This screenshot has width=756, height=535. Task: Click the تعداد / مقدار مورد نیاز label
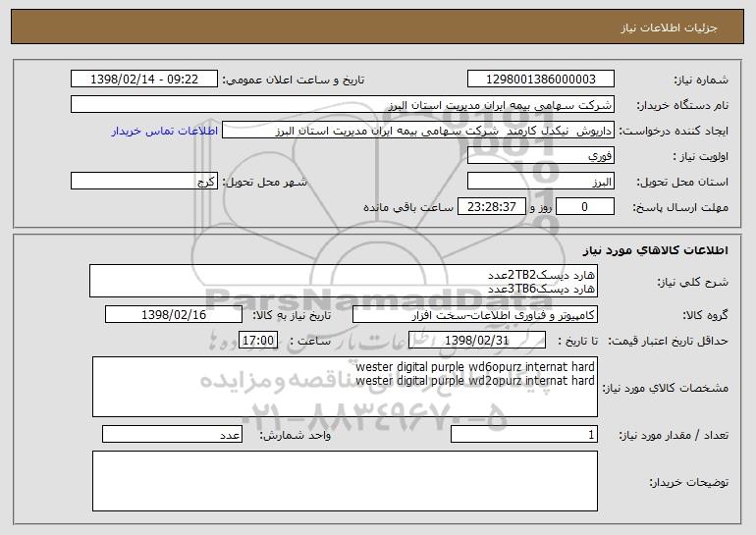click(x=674, y=435)
